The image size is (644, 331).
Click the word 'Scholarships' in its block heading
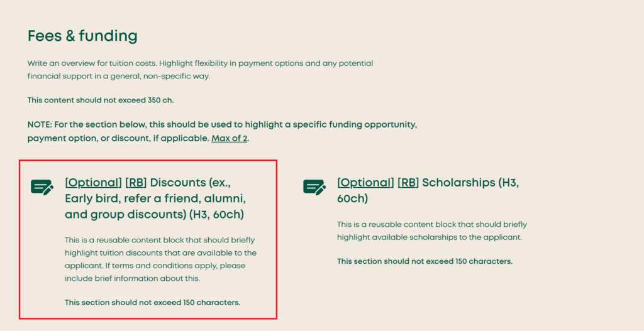[x=458, y=183]
